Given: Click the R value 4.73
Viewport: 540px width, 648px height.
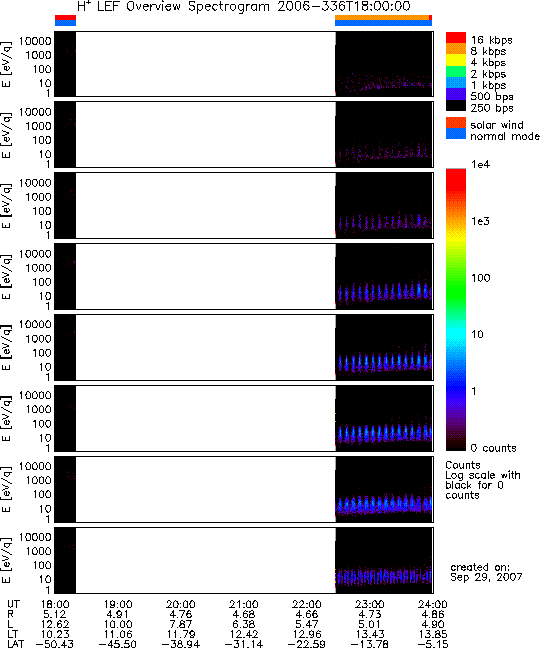Looking at the screenshot, I should pyautogui.click(x=370, y=615).
